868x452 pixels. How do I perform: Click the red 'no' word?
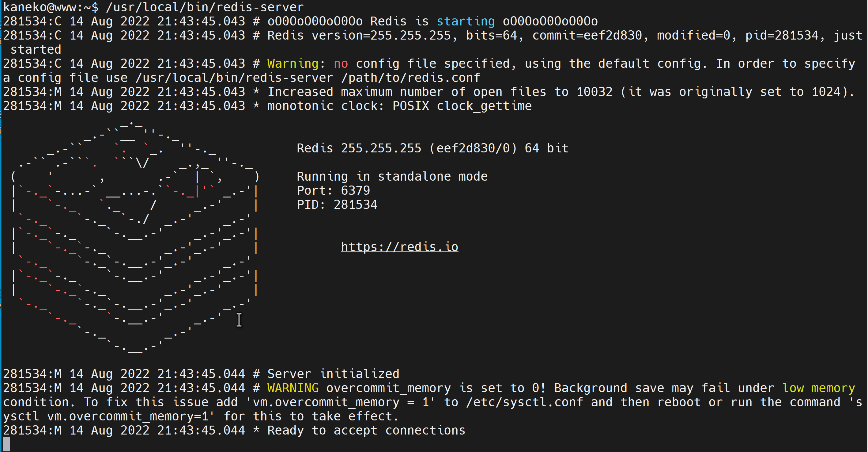pyautogui.click(x=340, y=64)
